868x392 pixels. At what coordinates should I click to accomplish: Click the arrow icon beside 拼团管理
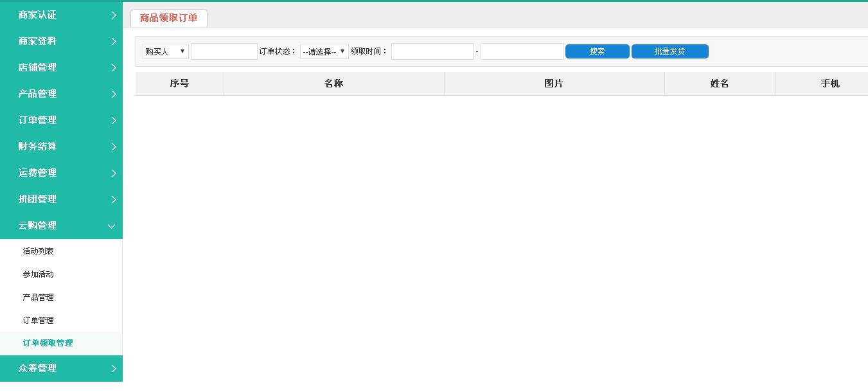[x=113, y=199]
